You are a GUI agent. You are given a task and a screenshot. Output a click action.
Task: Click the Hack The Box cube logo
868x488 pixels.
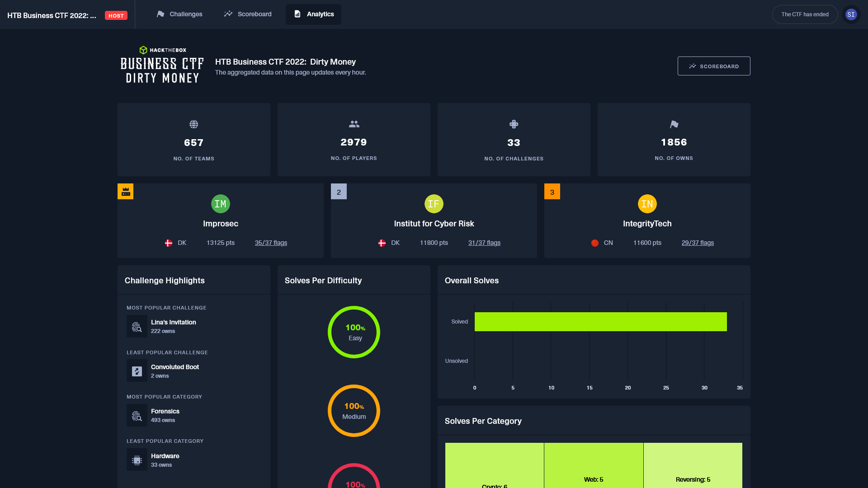pyautogui.click(x=143, y=50)
